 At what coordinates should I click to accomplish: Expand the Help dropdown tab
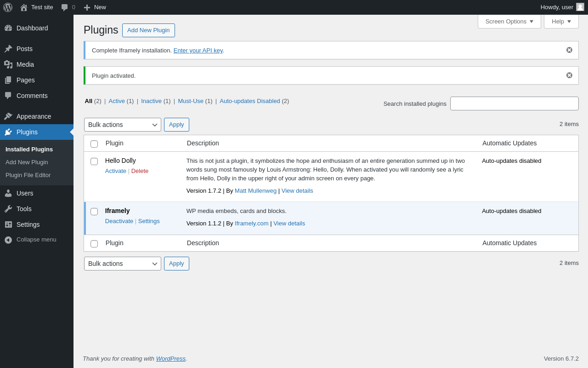pos(561,21)
